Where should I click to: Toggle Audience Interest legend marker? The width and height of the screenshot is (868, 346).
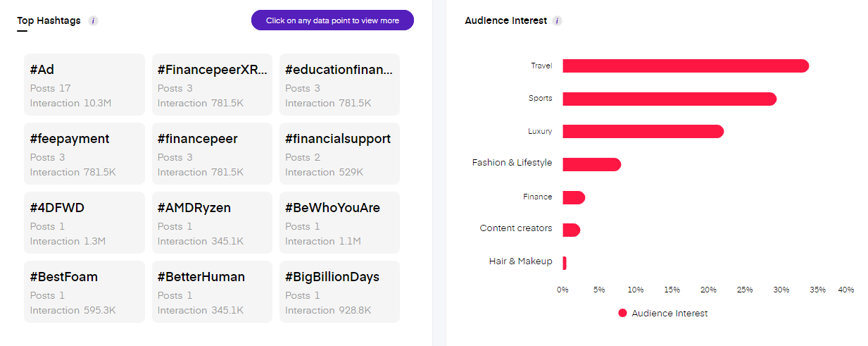pyautogui.click(x=622, y=313)
